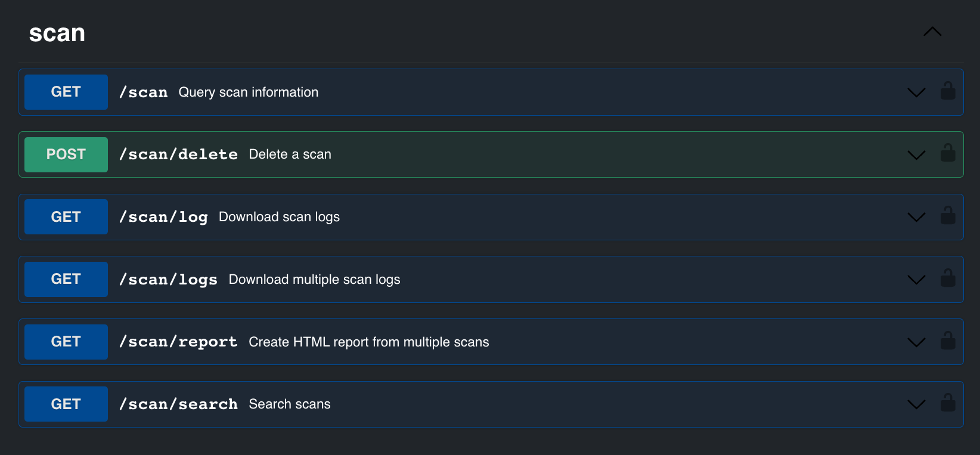Open the /scan/logs path link
The width and height of the screenshot is (980, 455).
[x=168, y=280]
